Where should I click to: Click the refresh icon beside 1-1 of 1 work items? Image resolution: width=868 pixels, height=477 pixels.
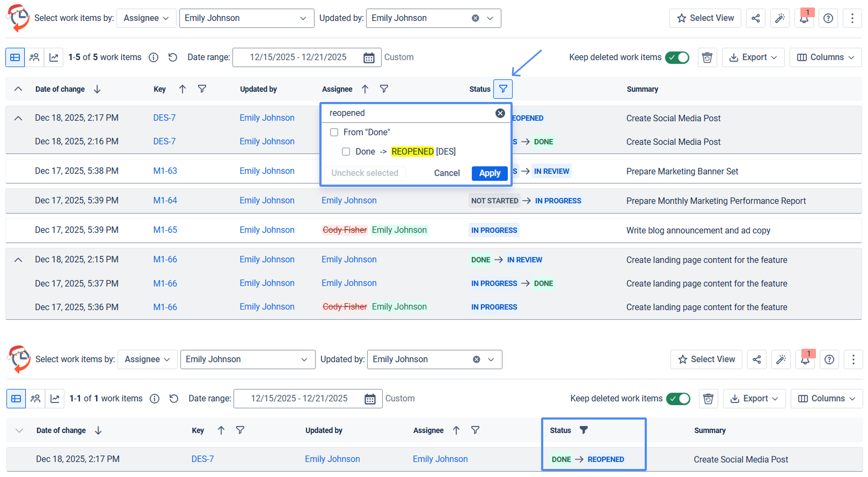pos(173,399)
